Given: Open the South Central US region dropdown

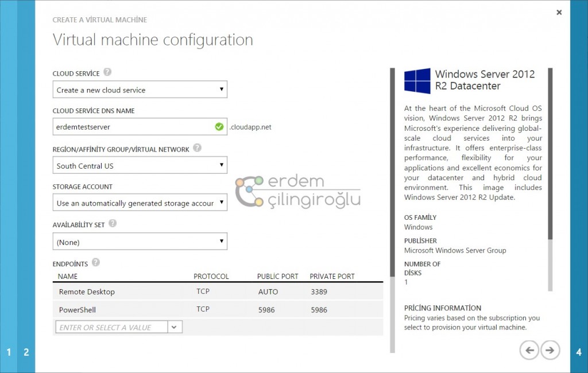Looking at the screenshot, I should pos(140,165).
